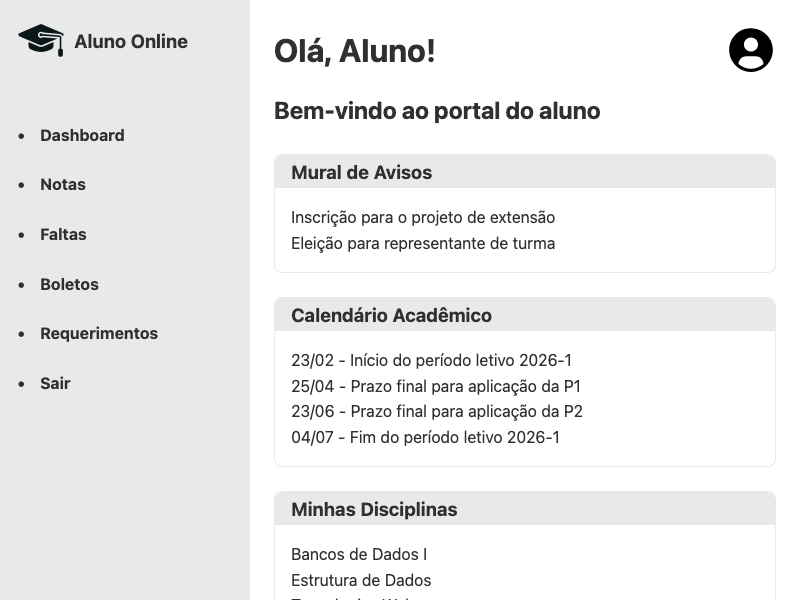Open the Mural de Avisos panel header
The width and height of the screenshot is (800, 600).
point(361,172)
